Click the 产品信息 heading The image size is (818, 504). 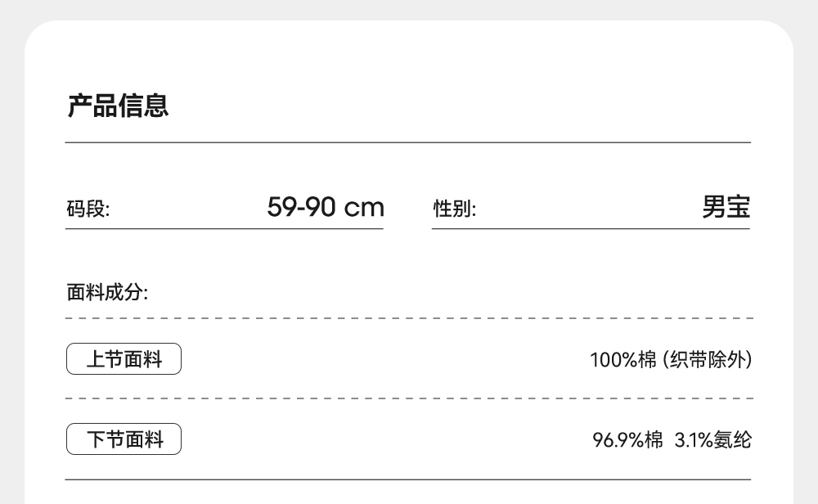(x=118, y=106)
